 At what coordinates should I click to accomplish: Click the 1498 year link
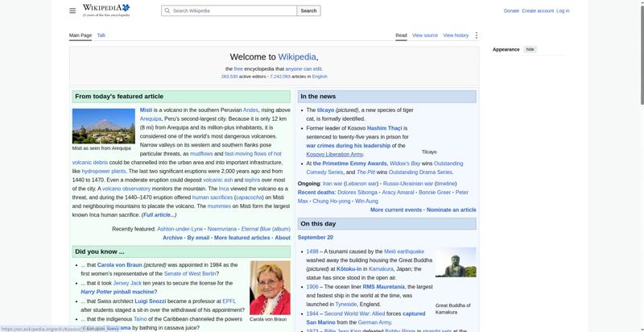[312, 251]
